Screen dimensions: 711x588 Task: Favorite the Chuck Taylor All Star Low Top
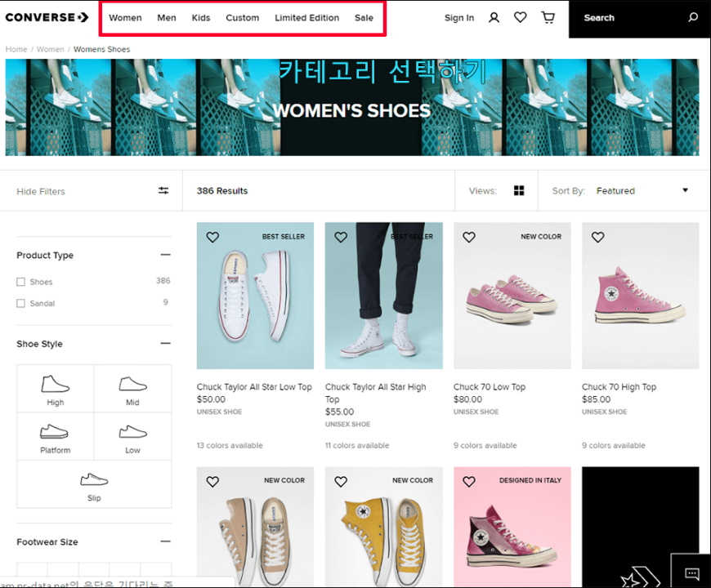[x=212, y=237]
